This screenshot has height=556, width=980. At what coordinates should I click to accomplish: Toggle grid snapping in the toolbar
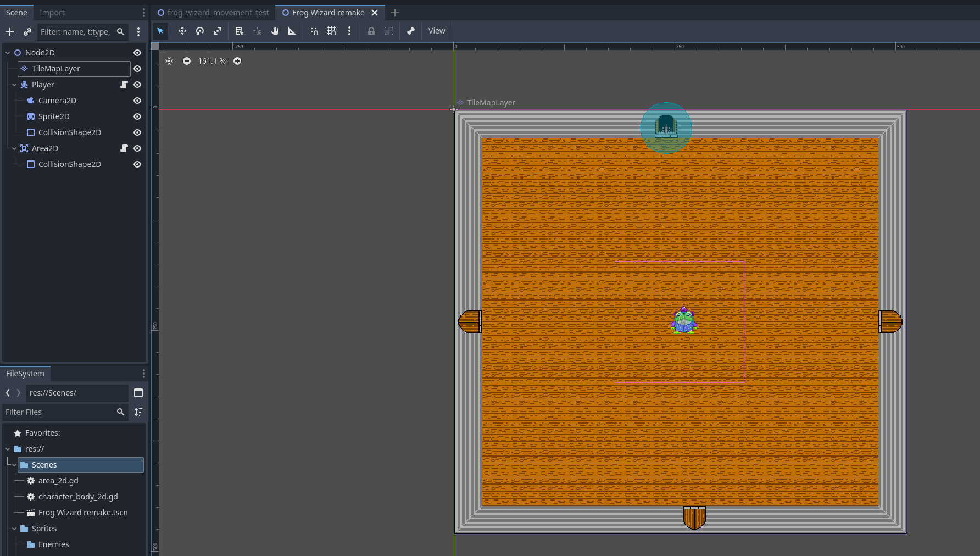332,31
